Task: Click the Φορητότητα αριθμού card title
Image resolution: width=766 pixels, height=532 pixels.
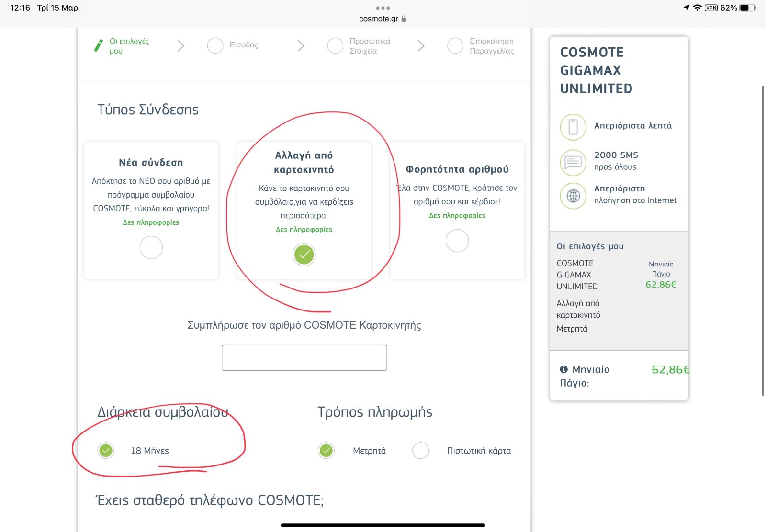Action: click(457, 169)
